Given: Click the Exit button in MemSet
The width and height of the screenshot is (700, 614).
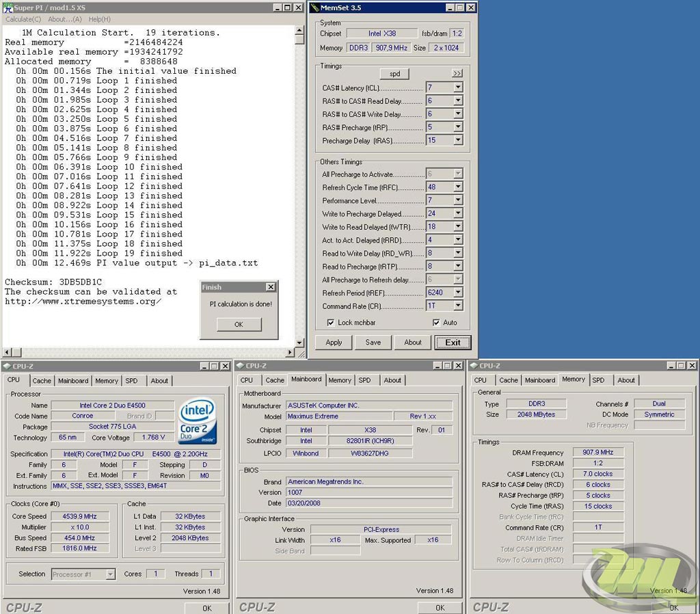Looking at the screenshot, I should (453, 343).
